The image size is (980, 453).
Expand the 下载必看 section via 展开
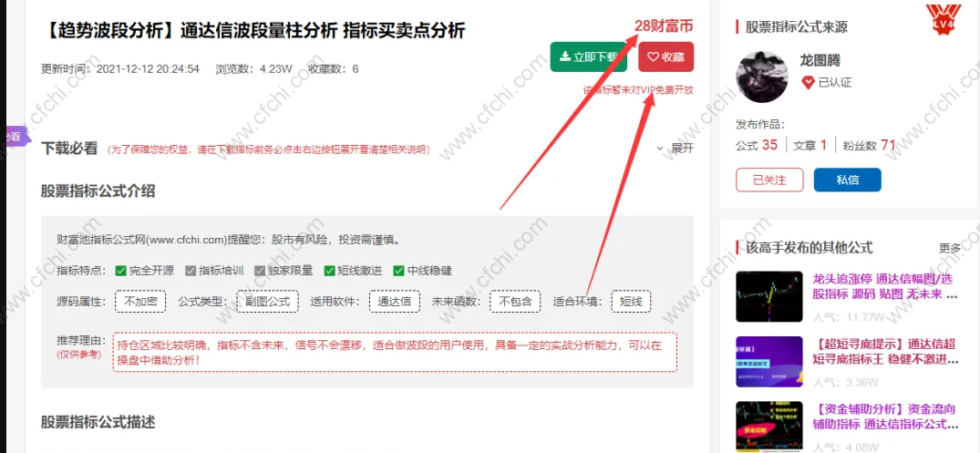[675, 149]
